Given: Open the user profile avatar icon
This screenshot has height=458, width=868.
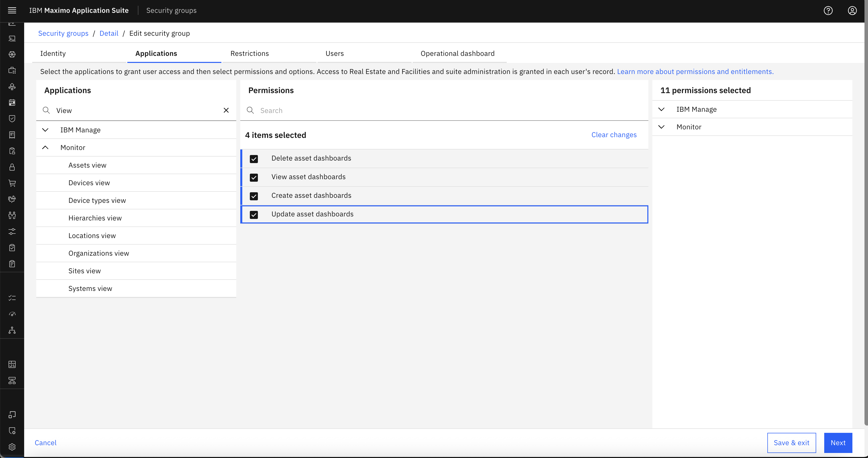Looking at the screenshot, I should (x=852, y=11).
